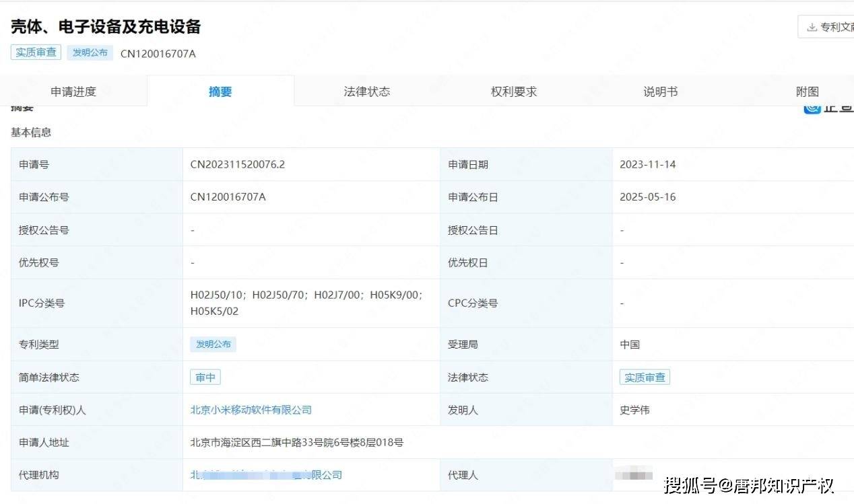Click the 授权公告日 label cell

[x=527, y=230]
